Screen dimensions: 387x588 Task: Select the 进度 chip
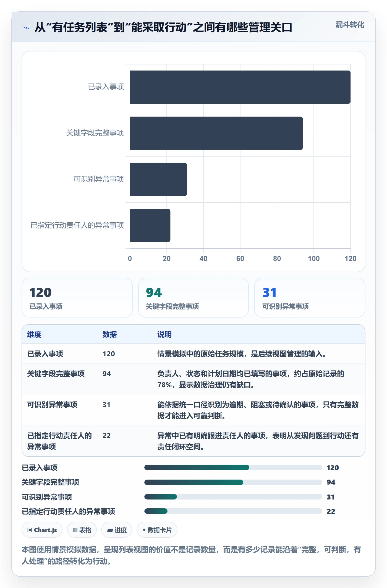click(117, 530)
